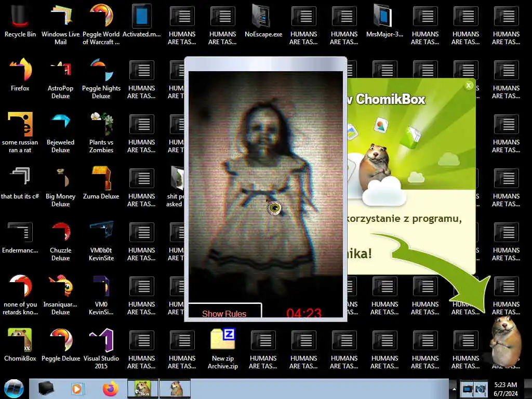Click the red 04:23 countdown timer
Screen dimensions: 532x399
click(303, 312)
